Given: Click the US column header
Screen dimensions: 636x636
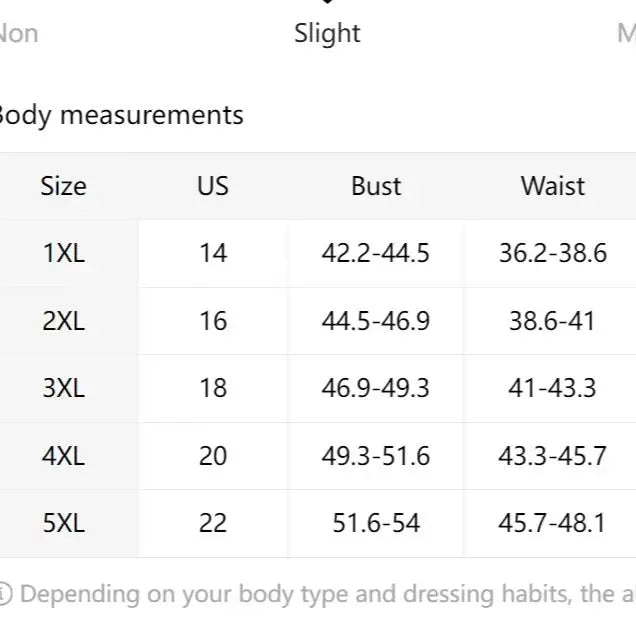Looking at the screenshot, I should click(213, 186).
